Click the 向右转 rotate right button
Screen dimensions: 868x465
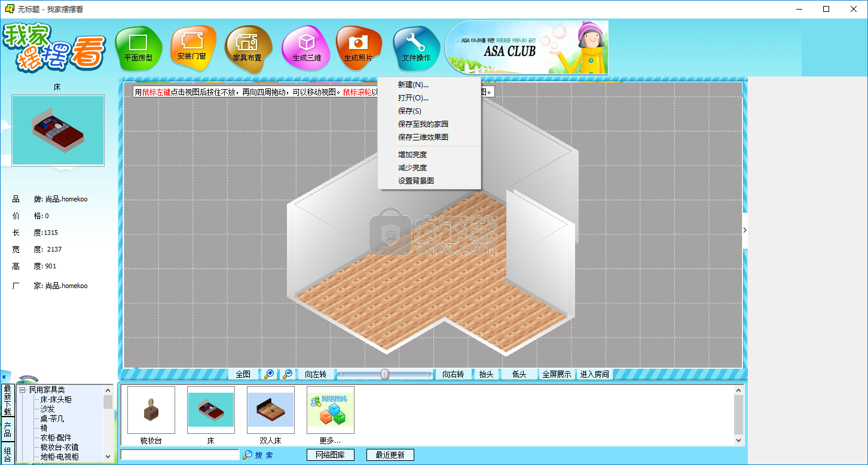click(453, 374)
